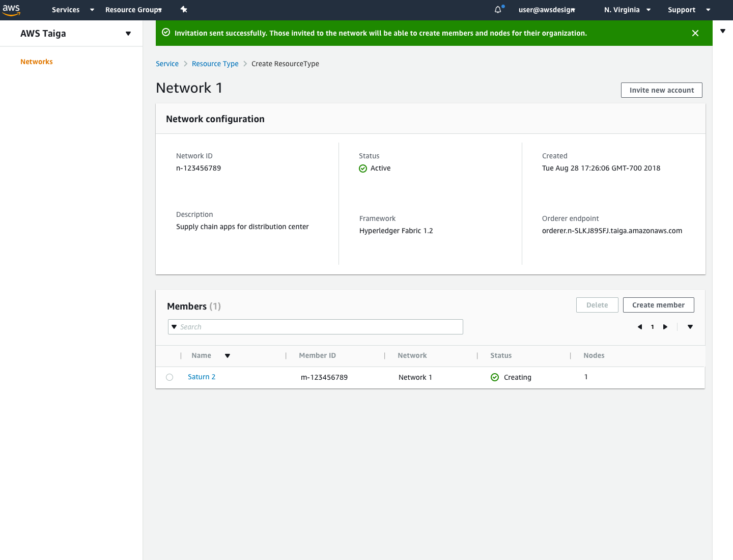
Task: Click network ID n-123456789 value
Action: pyautogui.click(x=199, y=168)
